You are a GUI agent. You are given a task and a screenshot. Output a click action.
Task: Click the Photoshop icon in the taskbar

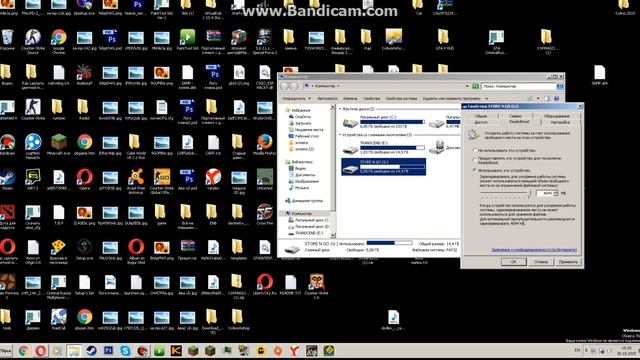(x=109, y=351)
